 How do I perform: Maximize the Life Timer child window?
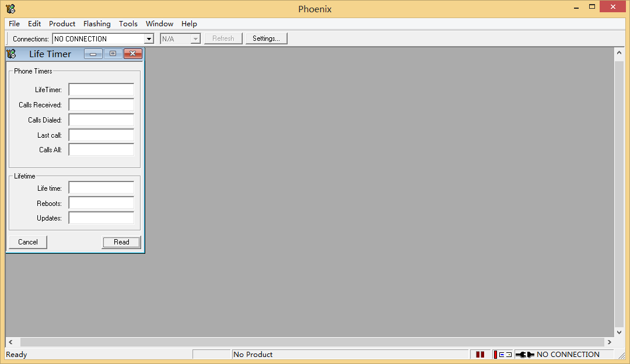pyautogui.click(x=113, y=54)
